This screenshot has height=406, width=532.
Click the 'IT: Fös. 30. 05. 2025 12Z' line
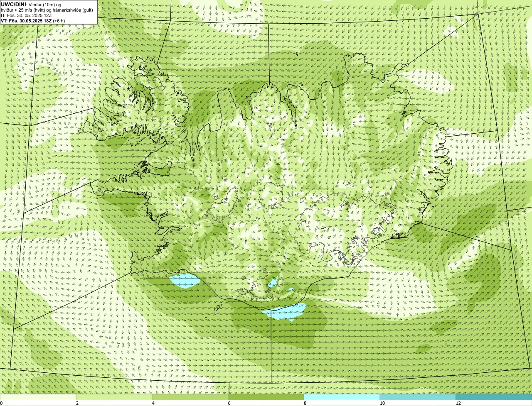point(26,15)
